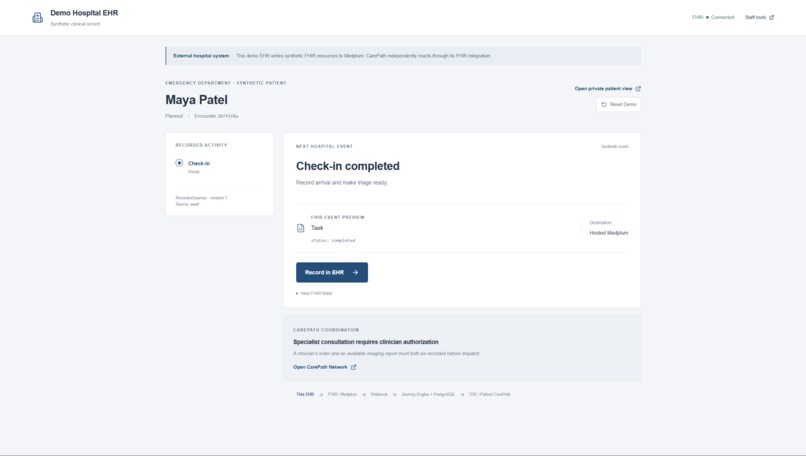Screen dimensions: 806x456
Task: Click Webhook in the pipeline footer
Action: pyautogui.click(x=379, y=394)
